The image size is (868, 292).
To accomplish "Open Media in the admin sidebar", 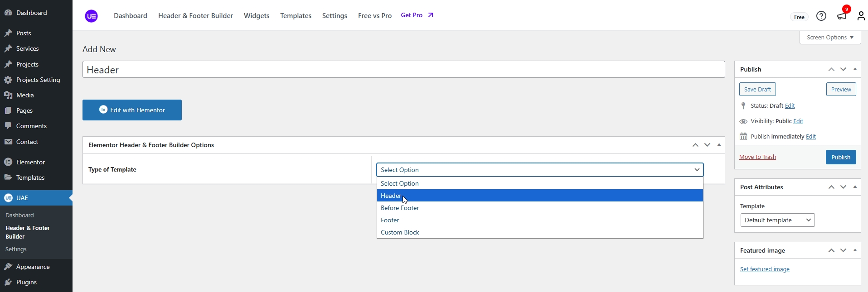I will (x=25, y=95).
